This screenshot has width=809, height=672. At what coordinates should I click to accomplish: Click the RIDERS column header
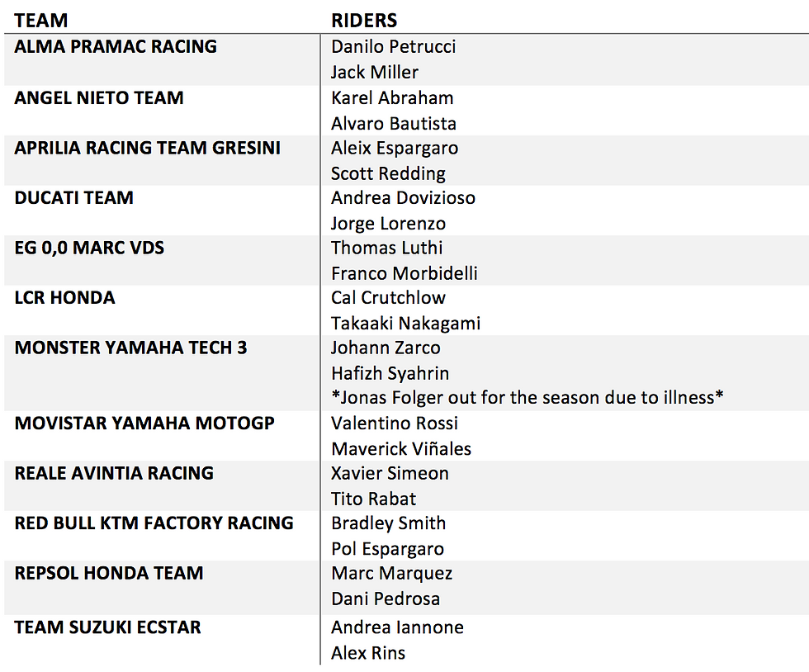tap(364, 21)
